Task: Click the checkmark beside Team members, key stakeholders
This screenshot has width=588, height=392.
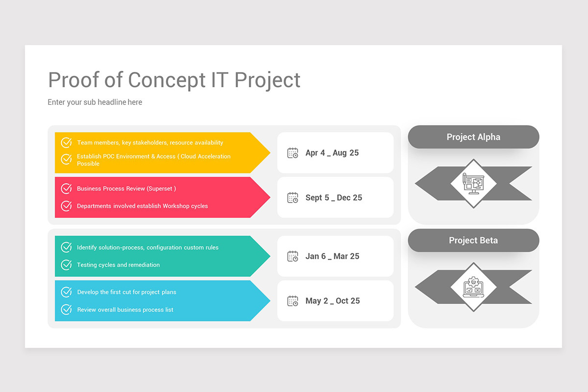Action: click(x=66, y=143)
